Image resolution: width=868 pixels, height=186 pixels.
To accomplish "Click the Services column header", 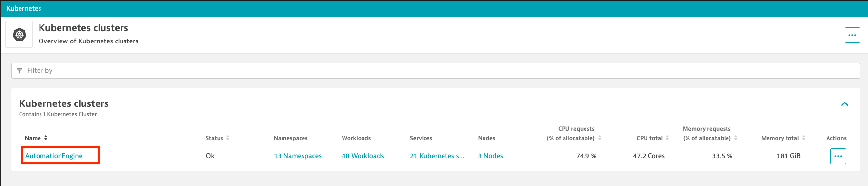I will [421, 138].
